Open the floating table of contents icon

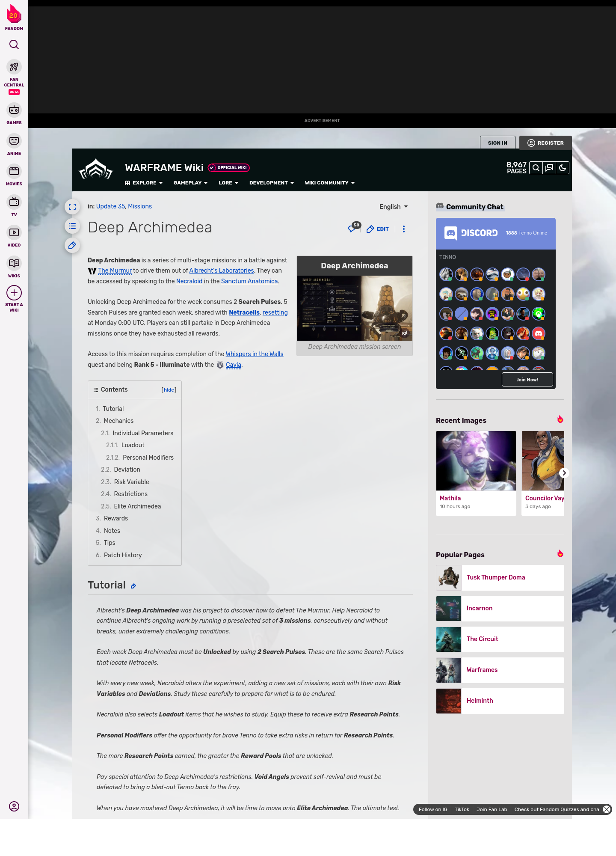(72, 226)
